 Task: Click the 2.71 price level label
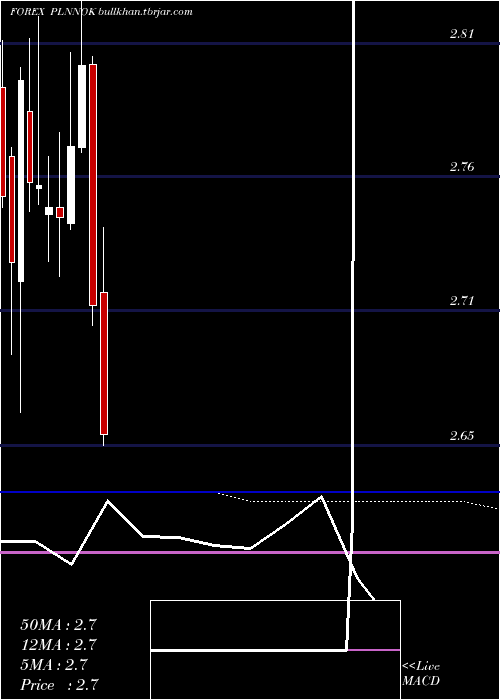[x=462, y=301]
